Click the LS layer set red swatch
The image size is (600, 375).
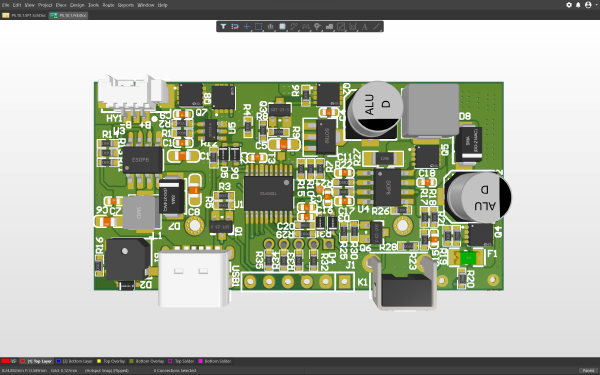click(x=5, y=361)
